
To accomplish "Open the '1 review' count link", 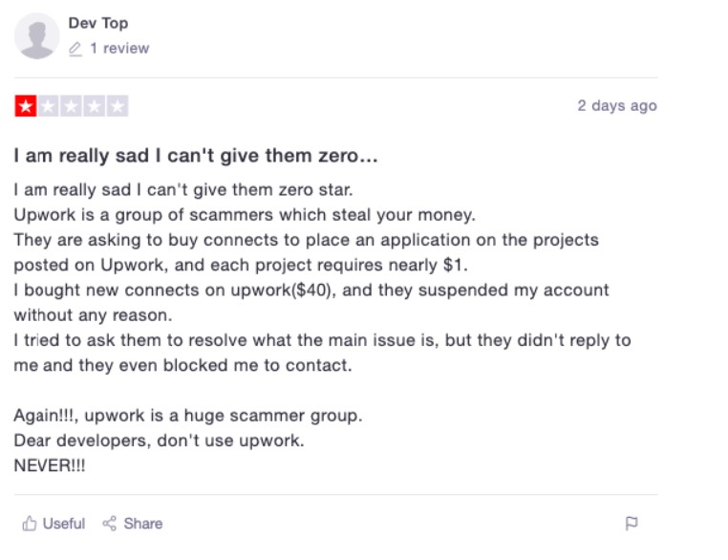I will (x=119, y=49).
